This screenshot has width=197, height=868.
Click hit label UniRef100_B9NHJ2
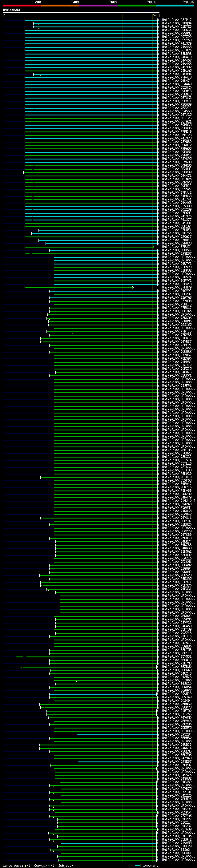pyautogui.click(x=176, y=145)
